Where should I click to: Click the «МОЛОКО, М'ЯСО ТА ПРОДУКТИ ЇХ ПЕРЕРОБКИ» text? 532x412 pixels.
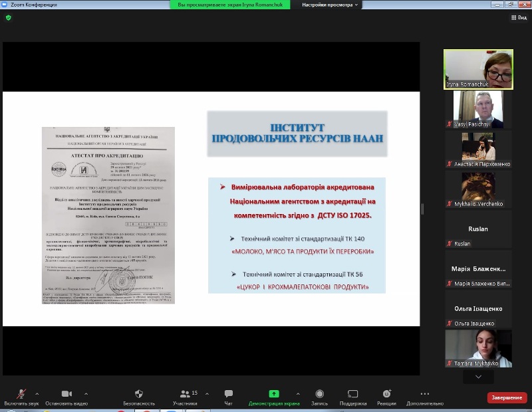click(303, 252)
